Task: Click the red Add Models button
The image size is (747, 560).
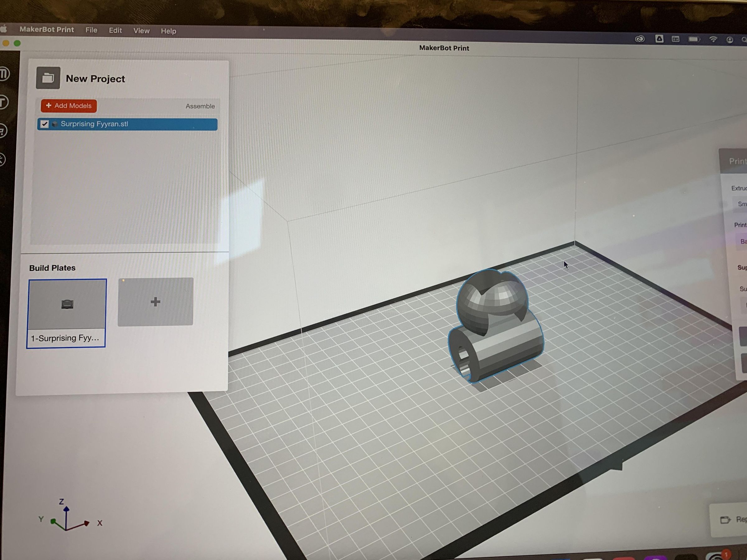Action: pyautogui.click(x=69, y=106)
